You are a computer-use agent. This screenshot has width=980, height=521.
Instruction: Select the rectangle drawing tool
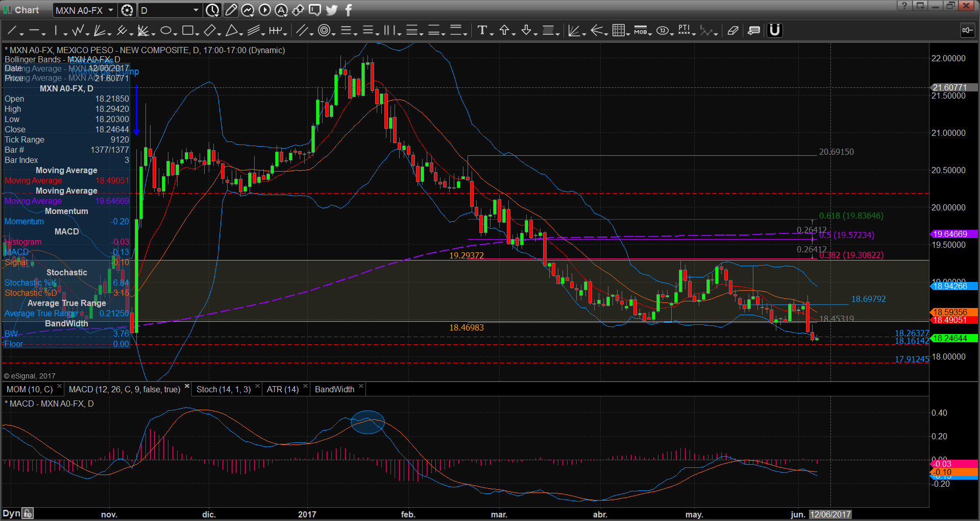[x=187, y=31]
